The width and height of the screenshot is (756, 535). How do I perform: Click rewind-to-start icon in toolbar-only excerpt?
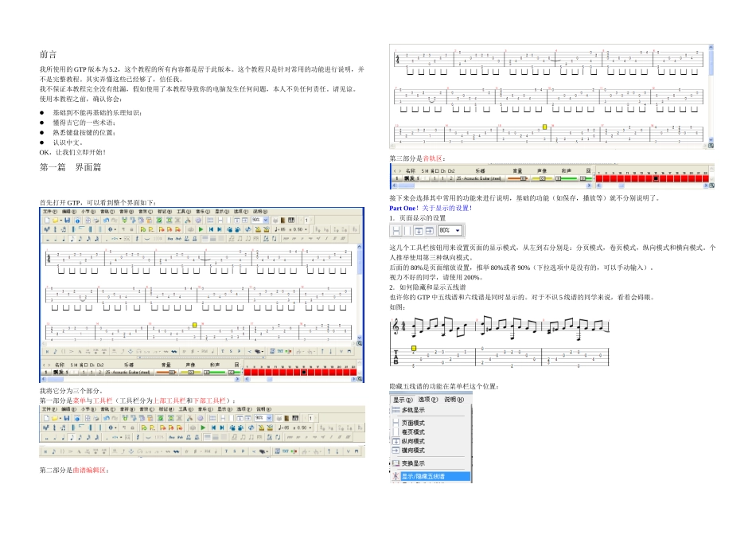tap(213, 428)
